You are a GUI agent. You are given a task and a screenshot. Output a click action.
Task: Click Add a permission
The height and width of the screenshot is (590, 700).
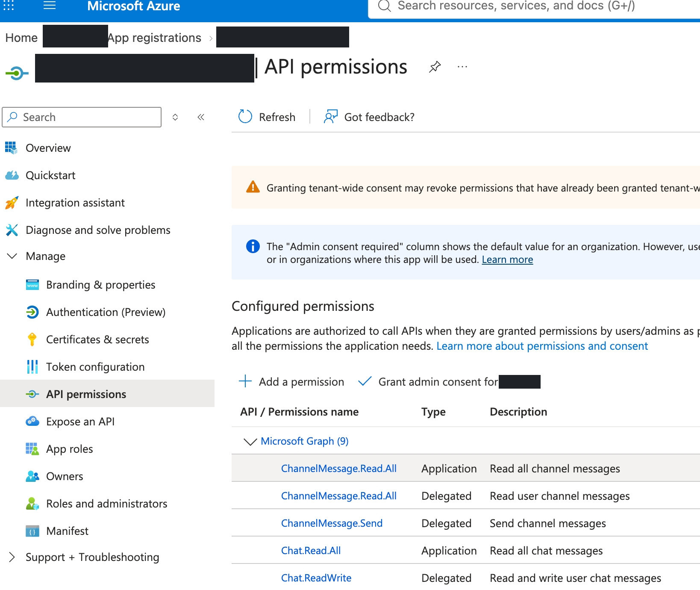pyautogui.click(x=301, y=382)
